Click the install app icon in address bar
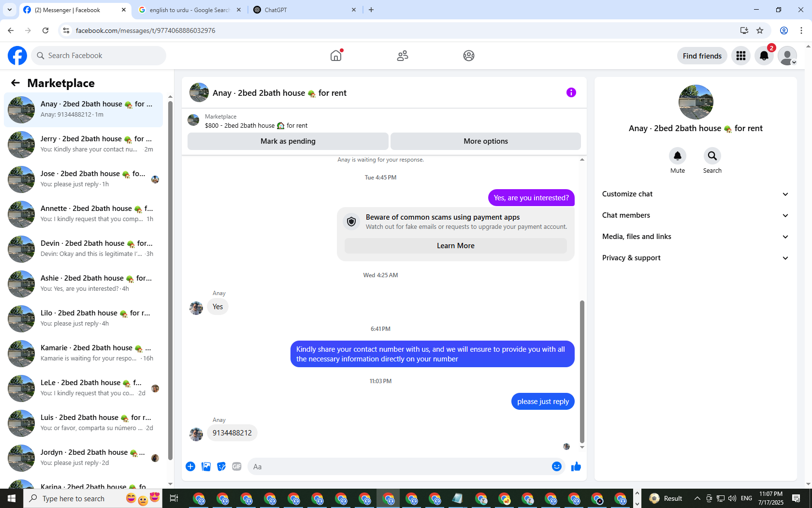Viewport: 812px width, 508px height. click(x=744, y=30)
